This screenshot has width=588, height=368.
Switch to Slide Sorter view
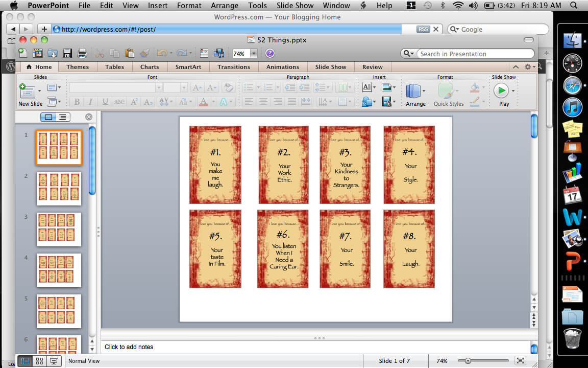click(39, 361)
